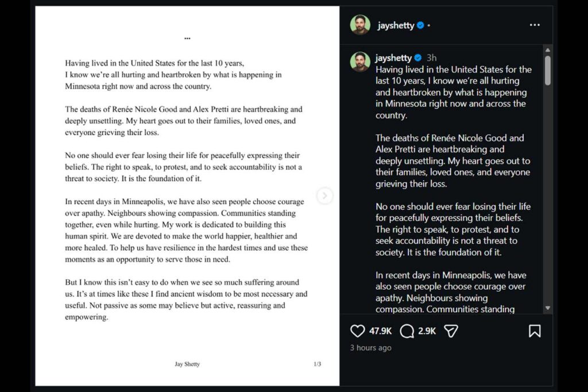Image resolution: width=588 pixels, height=392 pixels.
Task: Go to the next slide using the arrow
Action: click(324, 196)
